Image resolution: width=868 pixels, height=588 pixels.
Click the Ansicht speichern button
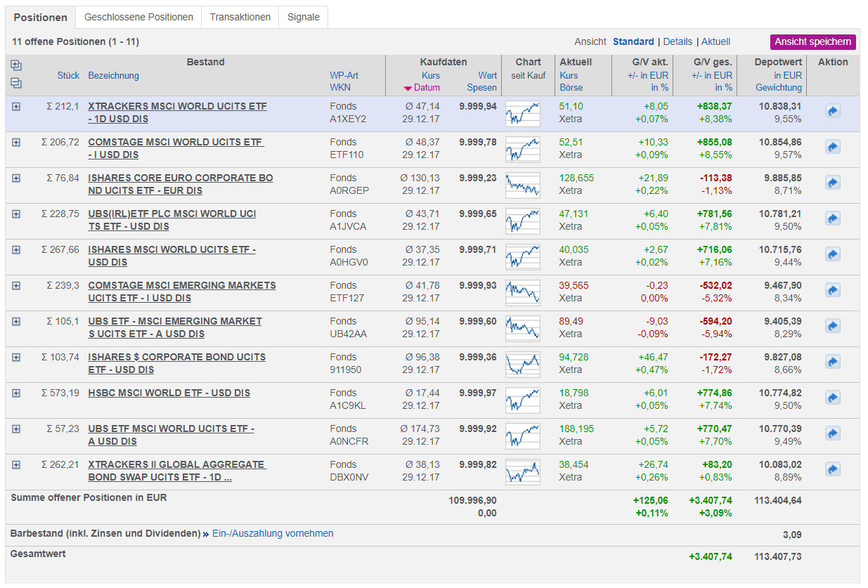(812, 41)
